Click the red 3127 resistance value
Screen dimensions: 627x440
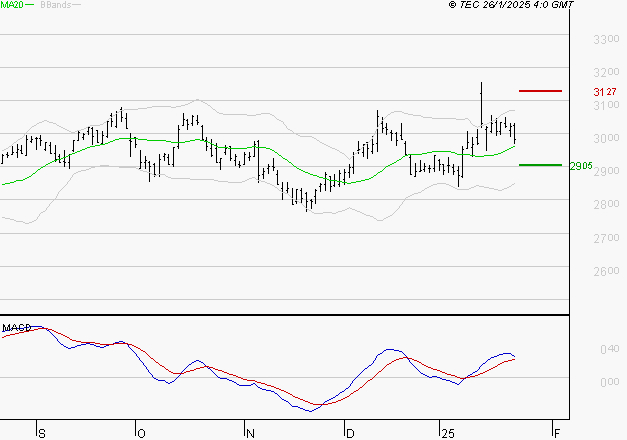(605, 92)
